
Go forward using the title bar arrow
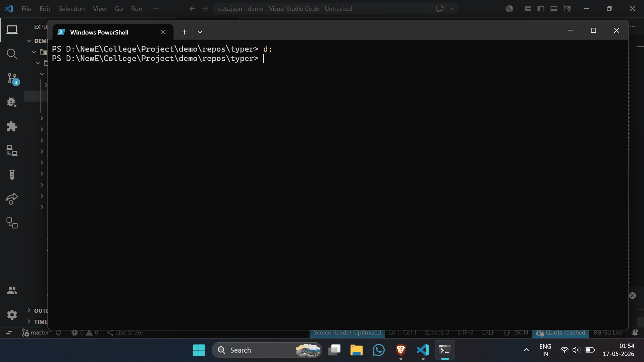pos(205,9)
